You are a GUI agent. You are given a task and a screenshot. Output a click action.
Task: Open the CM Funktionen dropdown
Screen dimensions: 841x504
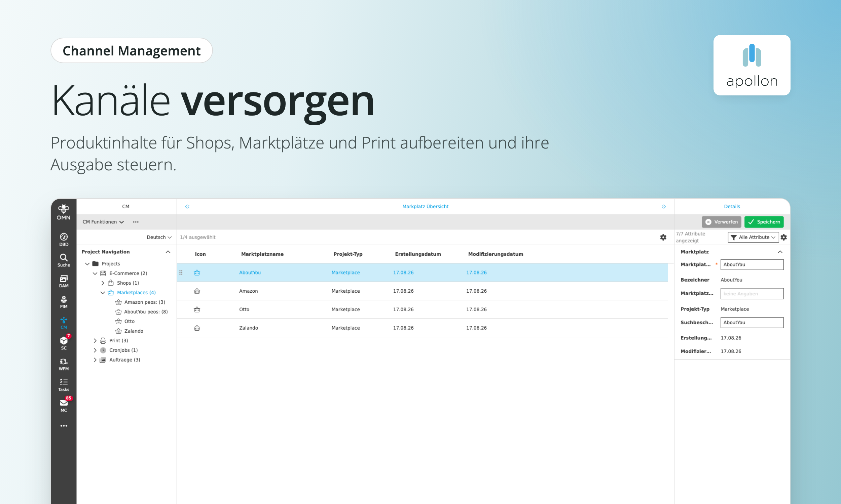click(x=103, y=222)
